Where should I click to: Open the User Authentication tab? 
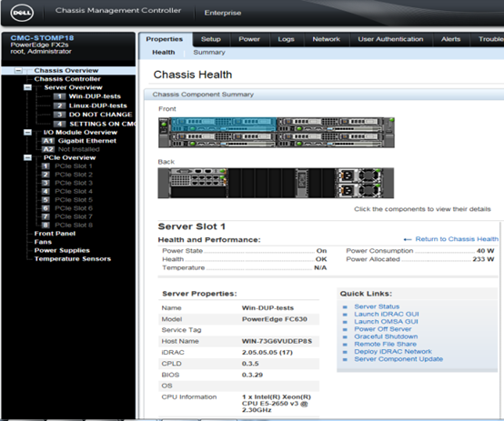pos(390,39)
